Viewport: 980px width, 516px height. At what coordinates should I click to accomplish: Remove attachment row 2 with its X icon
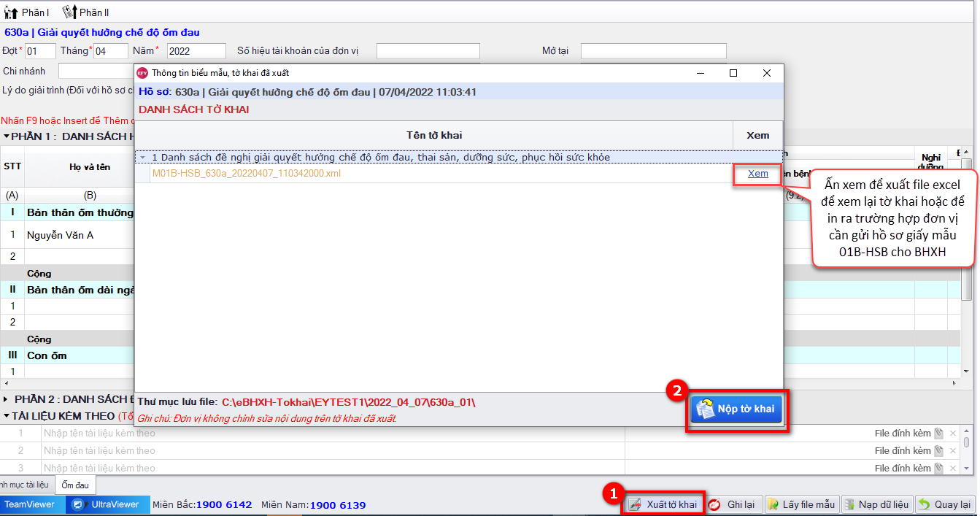tap(952, 451)
